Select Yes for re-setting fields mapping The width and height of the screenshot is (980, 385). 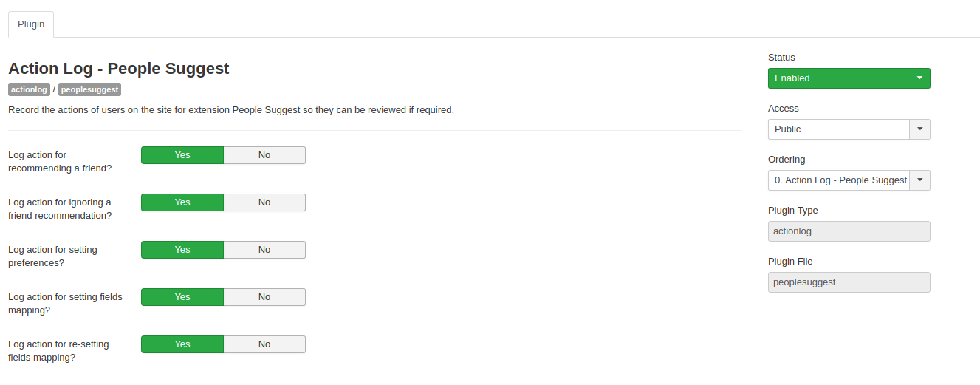pyautogui.click(x=182, y=344)
